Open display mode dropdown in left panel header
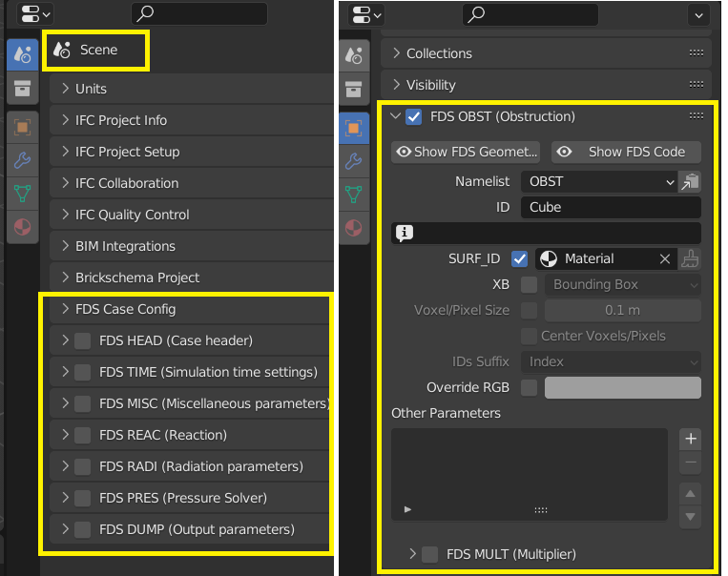This screenshot has width=728, height=576. (35, 14)
